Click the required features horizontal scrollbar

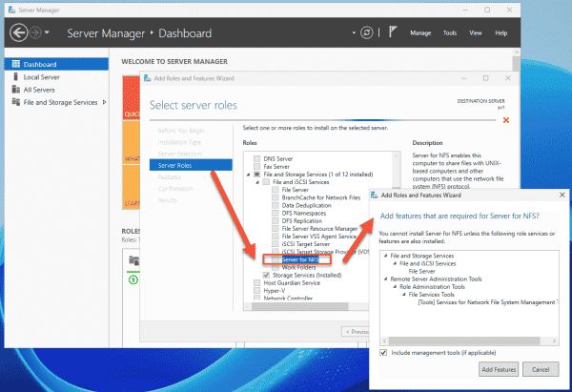coord(464,340)
